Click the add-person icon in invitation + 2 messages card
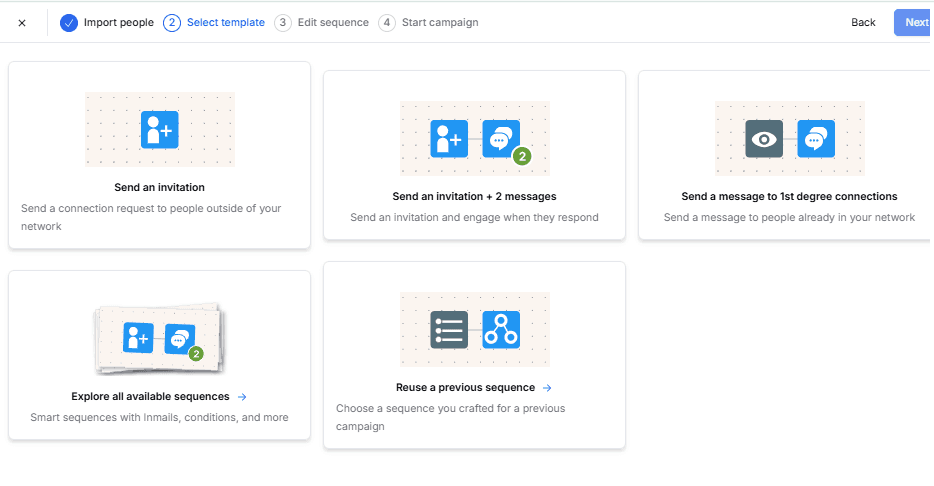 coord(449,139)
